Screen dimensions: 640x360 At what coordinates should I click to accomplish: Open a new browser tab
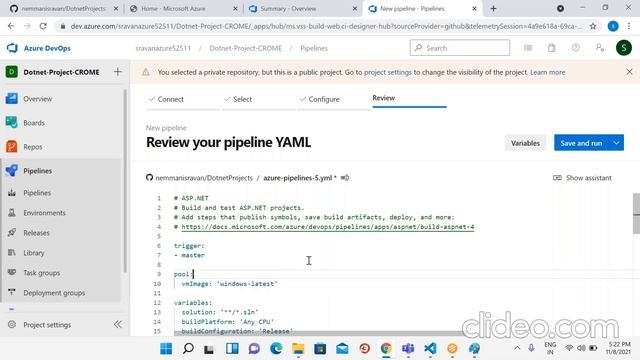pos(493,9)
